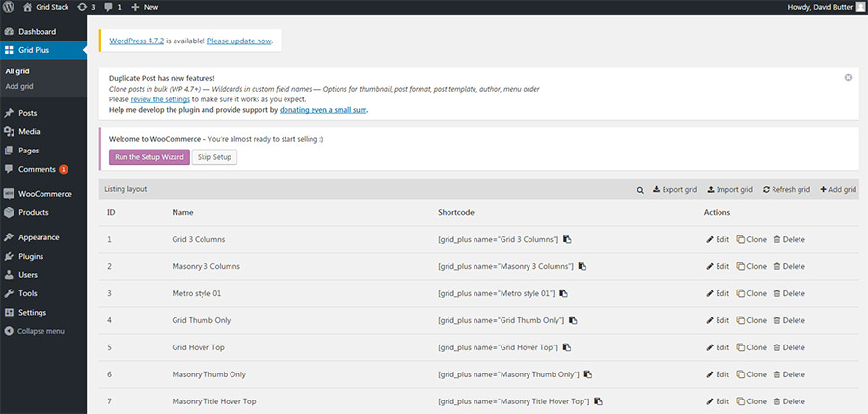Open the updates icon in admin bar
Viewport: 868px width, 414px height.
click(x=87, y=7)
